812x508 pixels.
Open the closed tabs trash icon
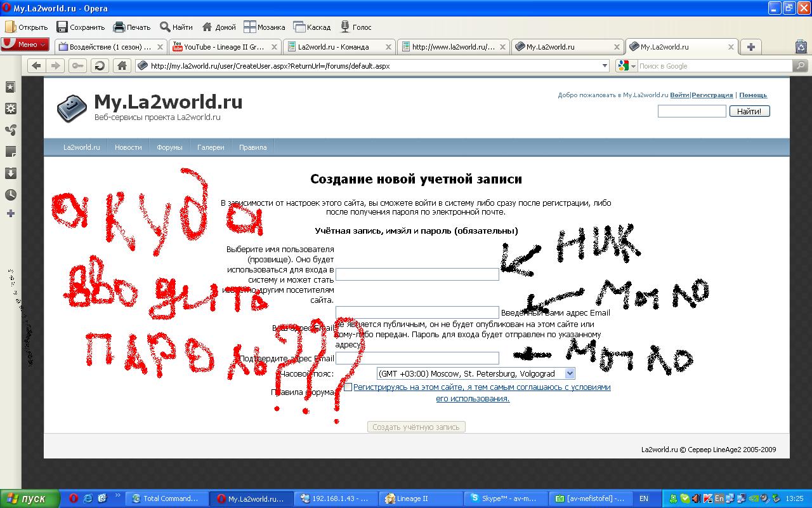point(801,46)
